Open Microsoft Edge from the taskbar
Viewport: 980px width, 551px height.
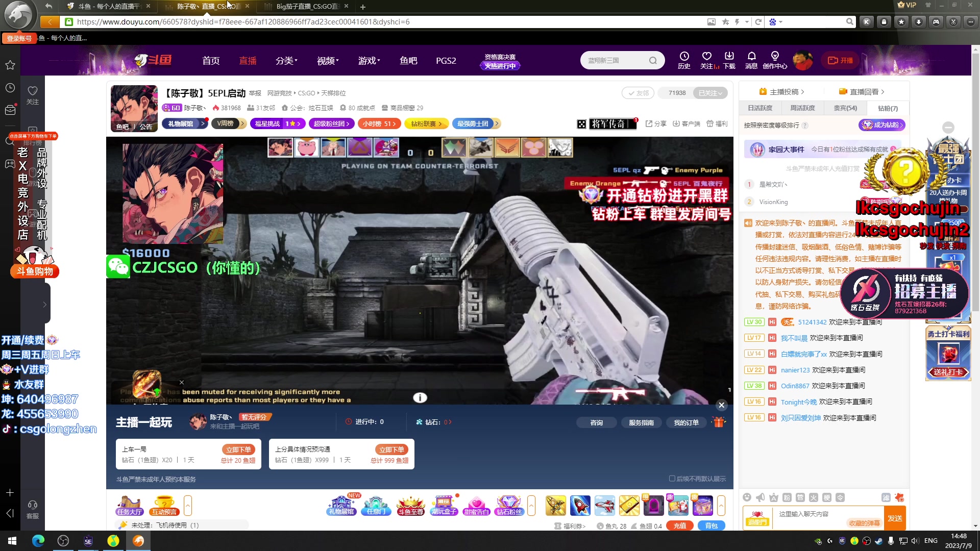point(38,541)
